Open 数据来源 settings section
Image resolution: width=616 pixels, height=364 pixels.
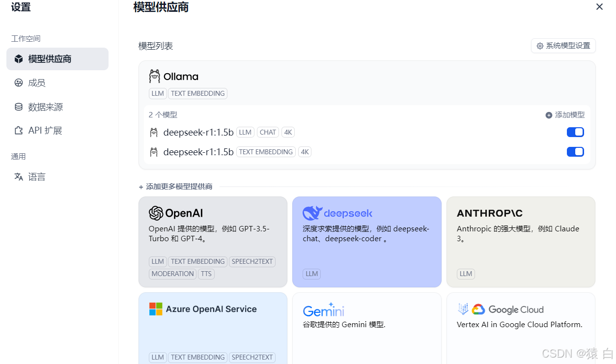(57, 107)
